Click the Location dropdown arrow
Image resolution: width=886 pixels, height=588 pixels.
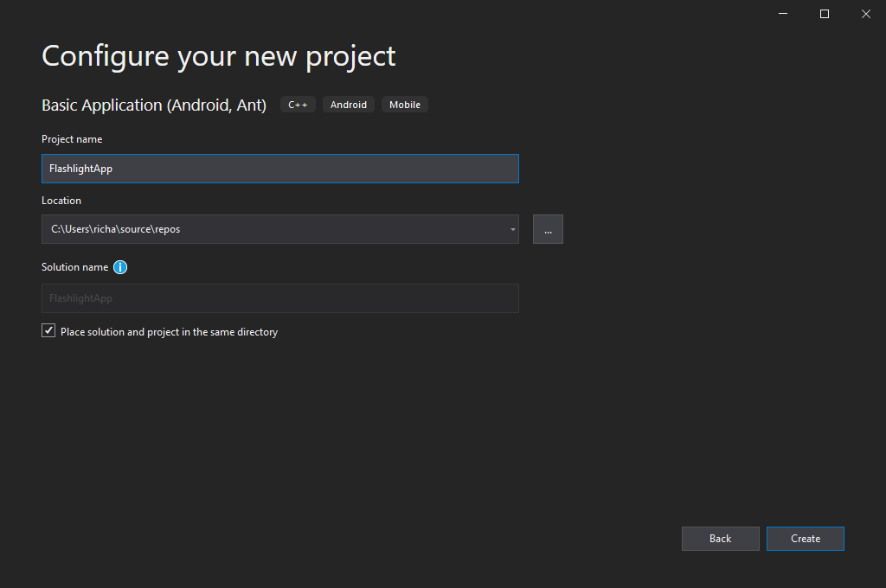[x=510, y=228]
